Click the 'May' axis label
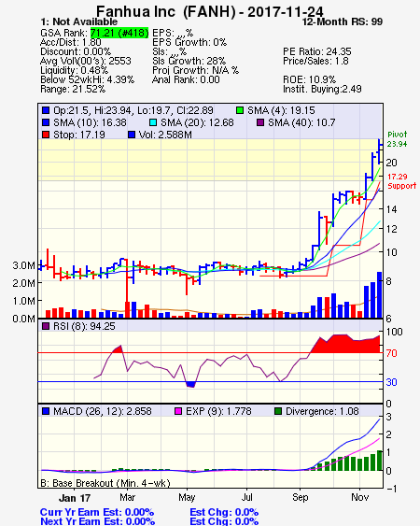The width and height of the screenshot is (420, 526). [187, 497]
